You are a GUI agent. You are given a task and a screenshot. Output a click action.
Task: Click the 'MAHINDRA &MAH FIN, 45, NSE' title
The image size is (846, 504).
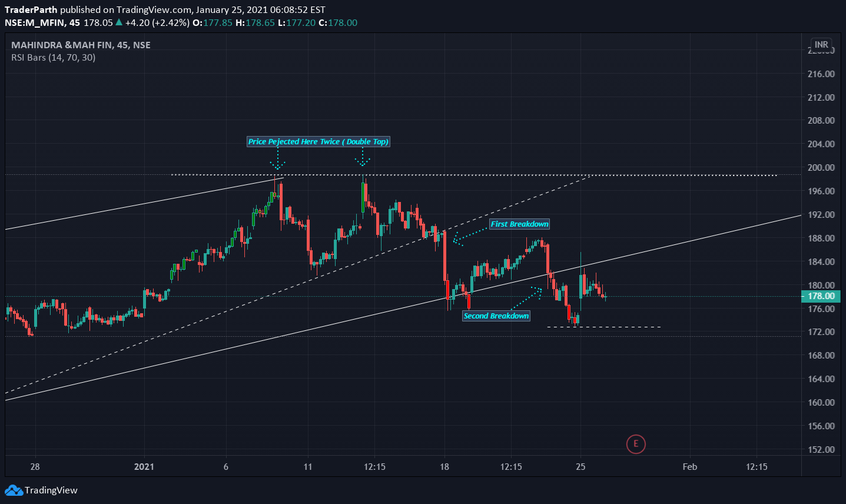81,45
